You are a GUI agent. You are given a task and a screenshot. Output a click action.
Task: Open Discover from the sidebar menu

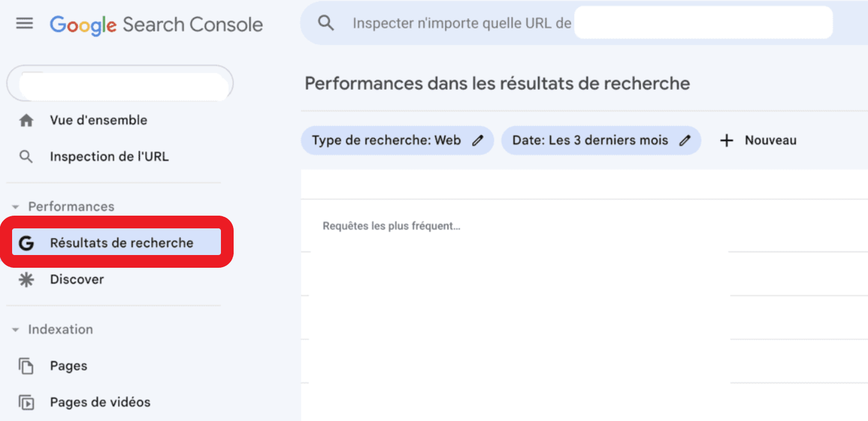click(x=76, y=279)
